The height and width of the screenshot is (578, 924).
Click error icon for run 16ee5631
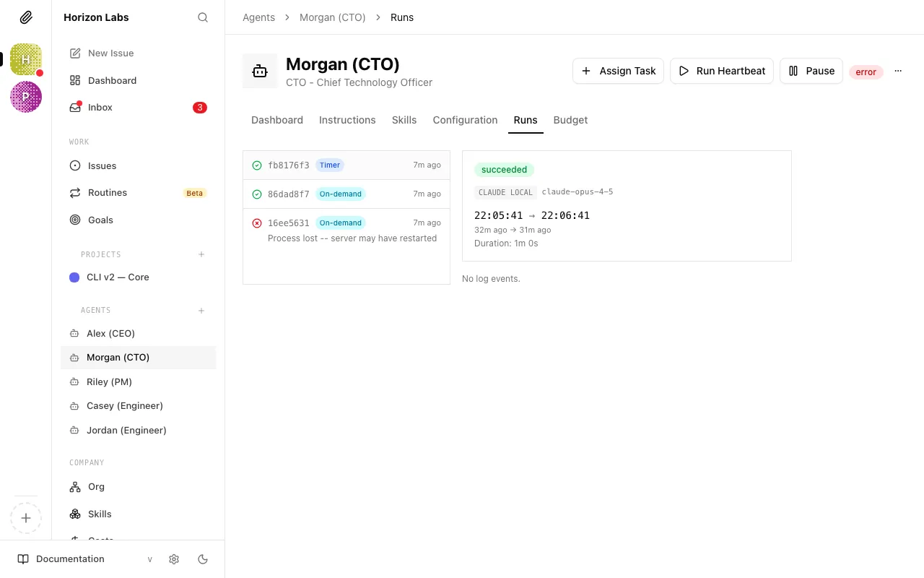point(257,223)
